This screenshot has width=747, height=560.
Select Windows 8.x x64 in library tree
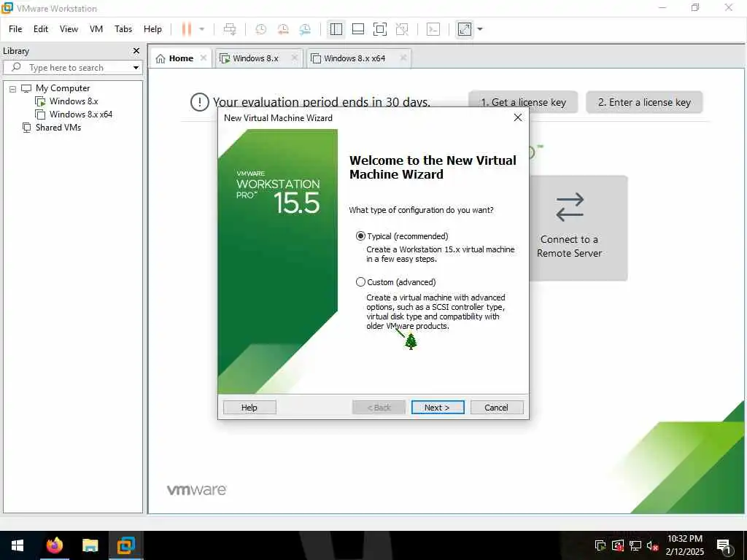(80, 114)
